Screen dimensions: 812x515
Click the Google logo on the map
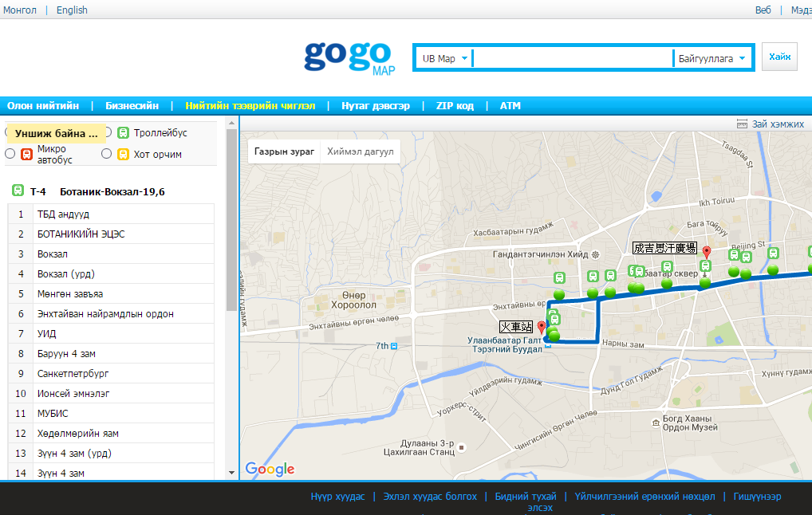click(270, 470)
